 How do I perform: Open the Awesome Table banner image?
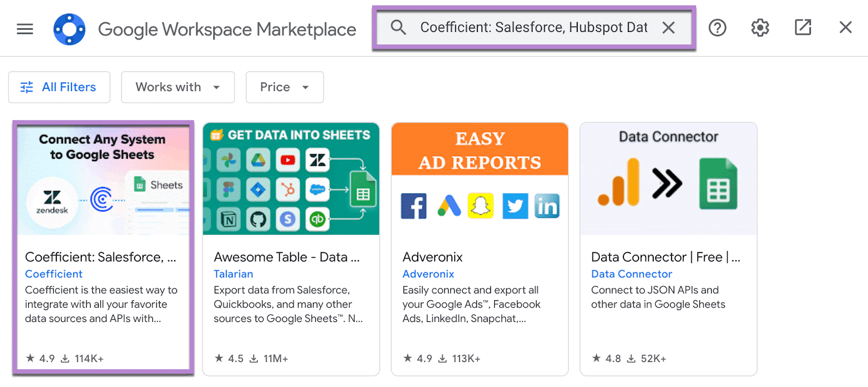[291, 179]
